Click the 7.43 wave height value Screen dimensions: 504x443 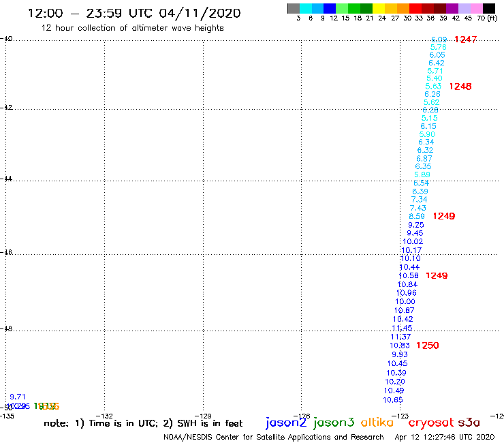point(418,208)
